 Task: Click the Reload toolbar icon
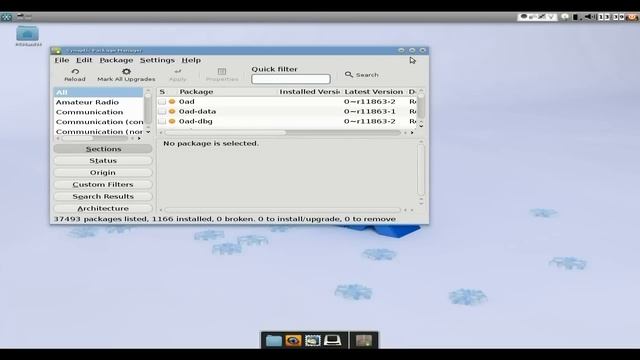pyautogui.click(x=75, y=71)
